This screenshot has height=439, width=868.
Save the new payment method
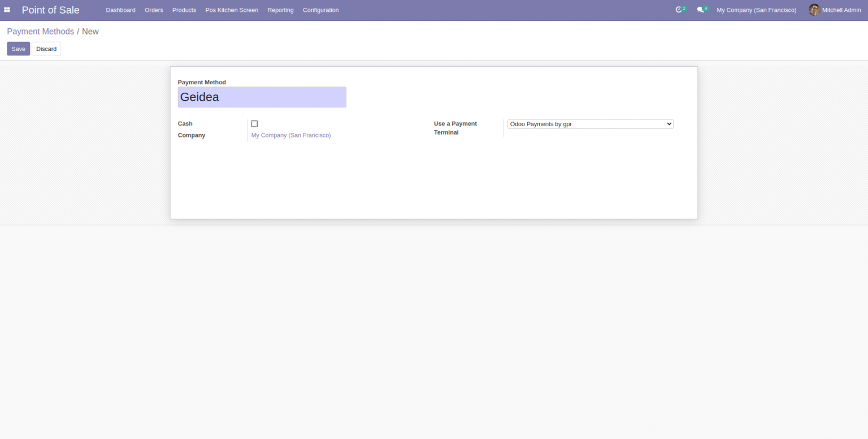(18, 49)
